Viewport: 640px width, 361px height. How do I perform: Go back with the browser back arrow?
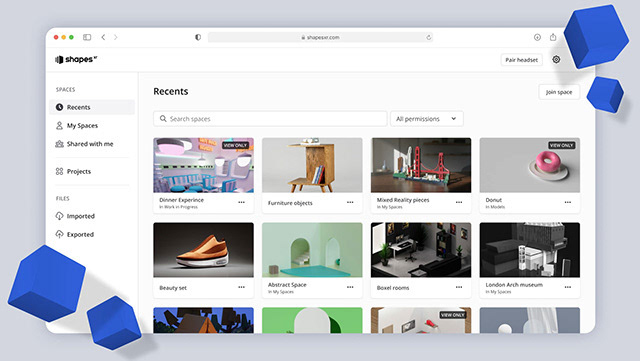click(103, 37)
